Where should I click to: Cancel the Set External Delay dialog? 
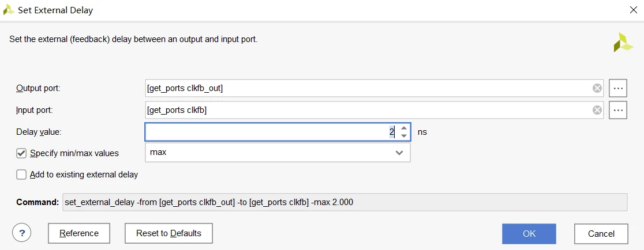pyautogui.click(x=601, y=233)
